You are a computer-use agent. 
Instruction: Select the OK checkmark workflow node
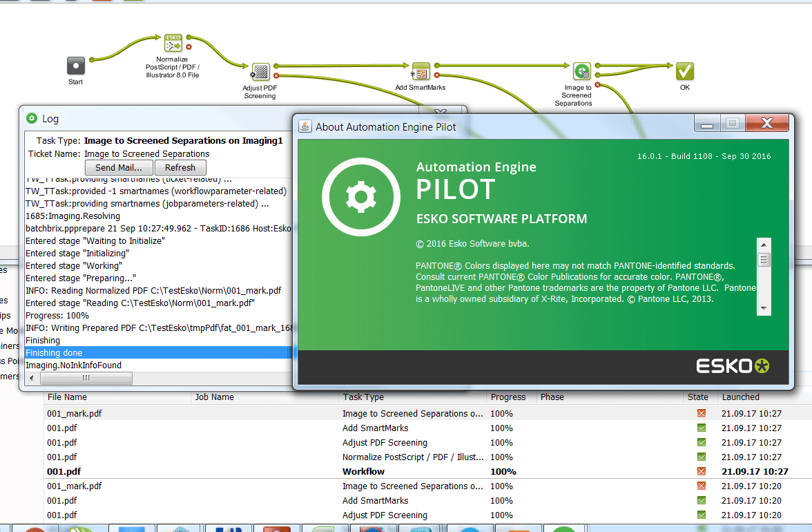[x=685, y=71]
